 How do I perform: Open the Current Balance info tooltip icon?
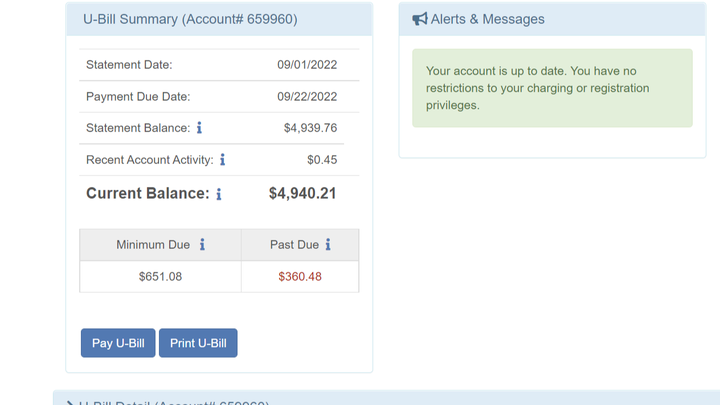tap(219, 194)
